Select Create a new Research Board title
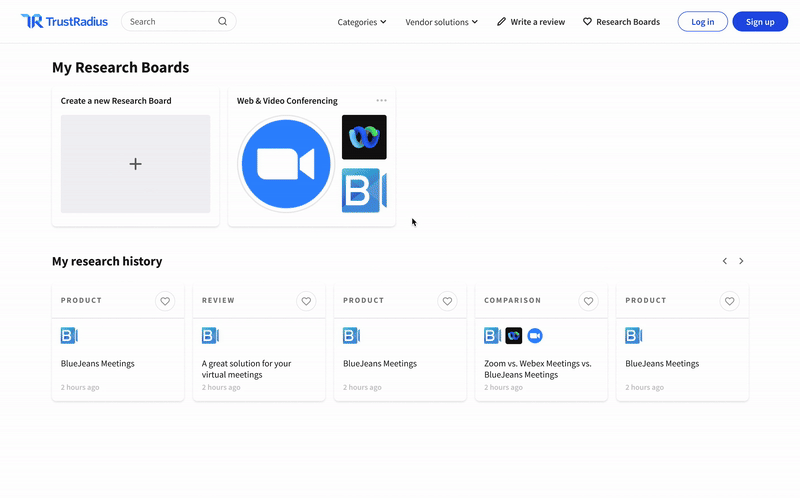The image size is (800, 498). 116,101
